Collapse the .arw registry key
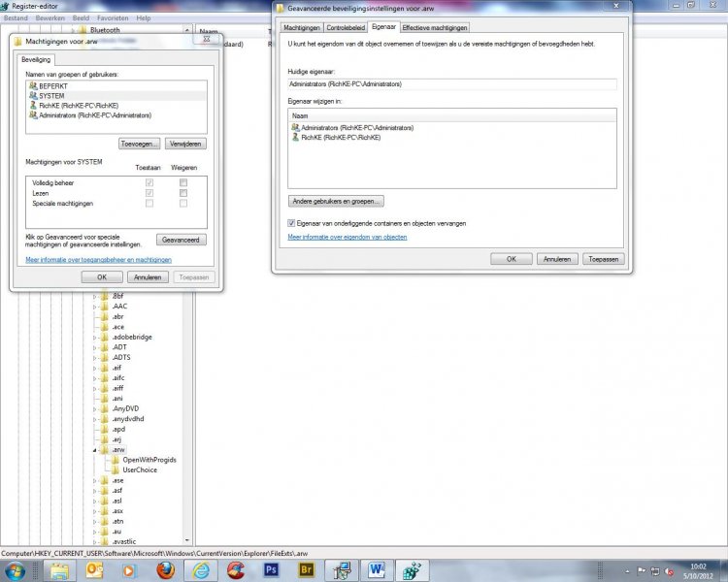The image size is (728, 582). pos(95,449)
